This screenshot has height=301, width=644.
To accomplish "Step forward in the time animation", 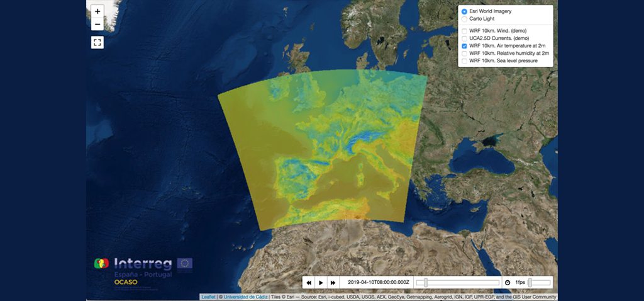I will 333,283.
